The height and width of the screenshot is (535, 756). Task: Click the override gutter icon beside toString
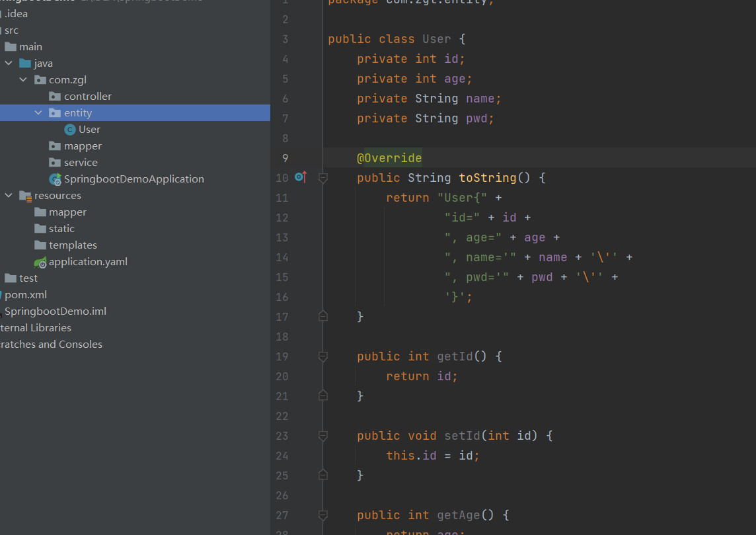point(300,177)
